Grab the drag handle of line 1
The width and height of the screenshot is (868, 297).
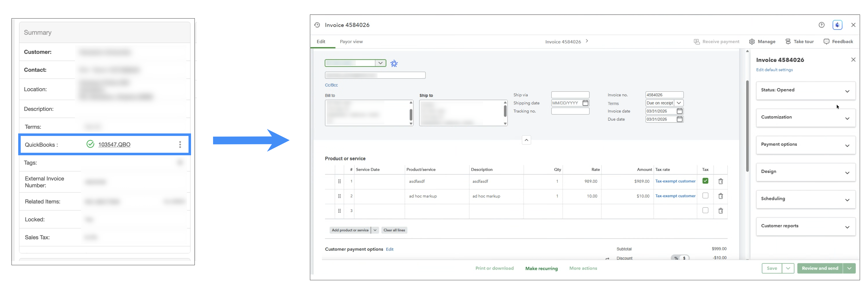pos(339,181)
